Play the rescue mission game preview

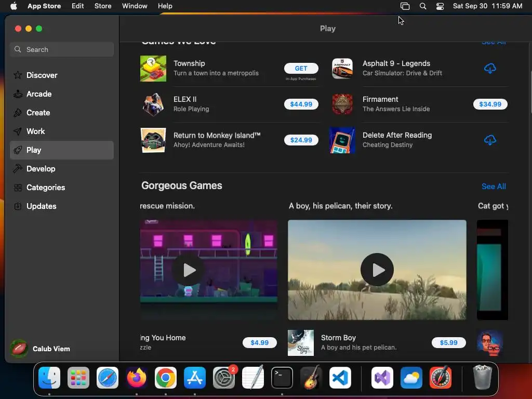pyautogui.click(x=188, y=270)
